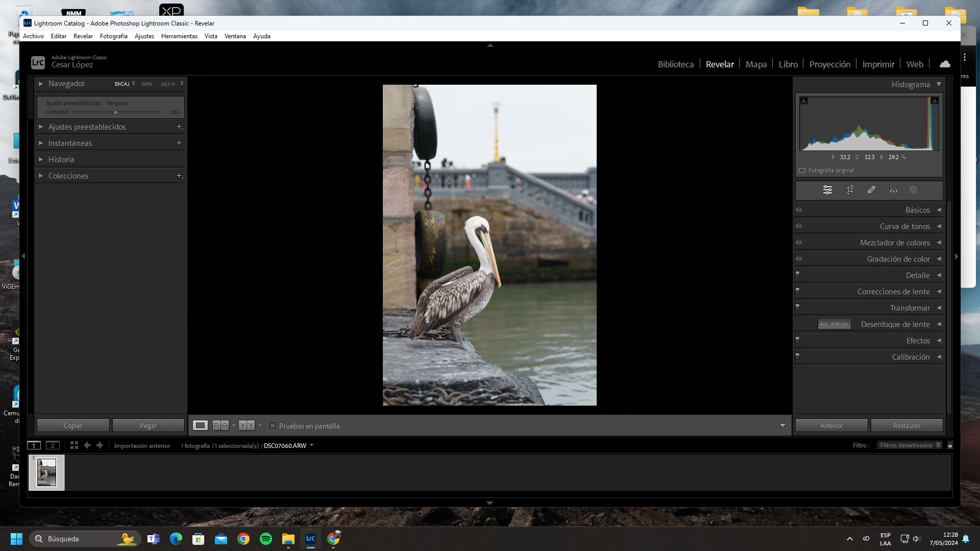Toggle Fotografía original checkbox

802,170
